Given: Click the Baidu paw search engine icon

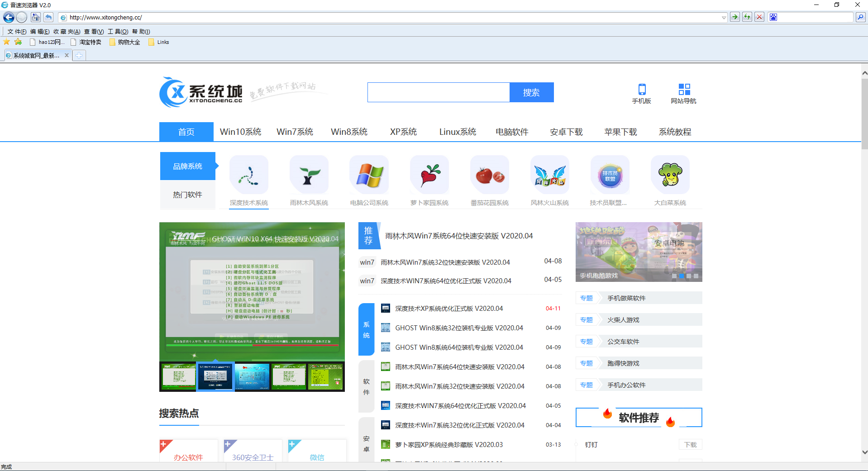Looking at the screenshot, I should [773, 17].
